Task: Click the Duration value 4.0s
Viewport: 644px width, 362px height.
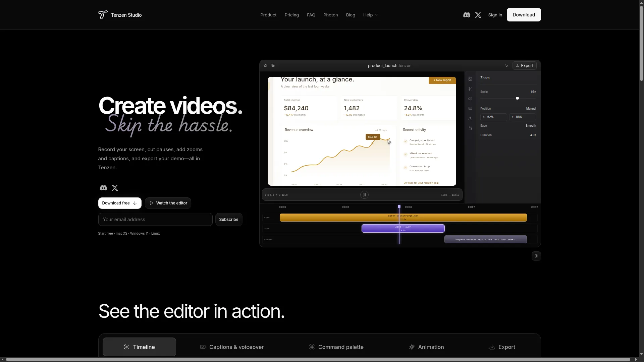Action: 533,135
